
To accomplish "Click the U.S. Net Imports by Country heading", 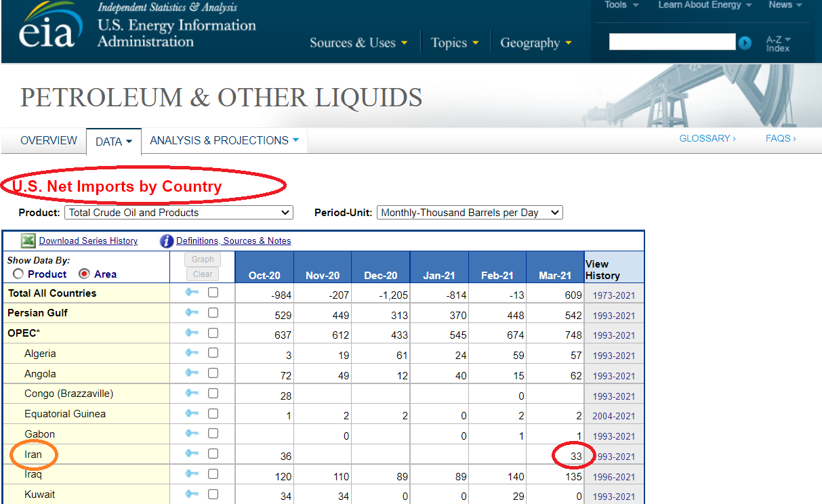I will pos(117,186).
